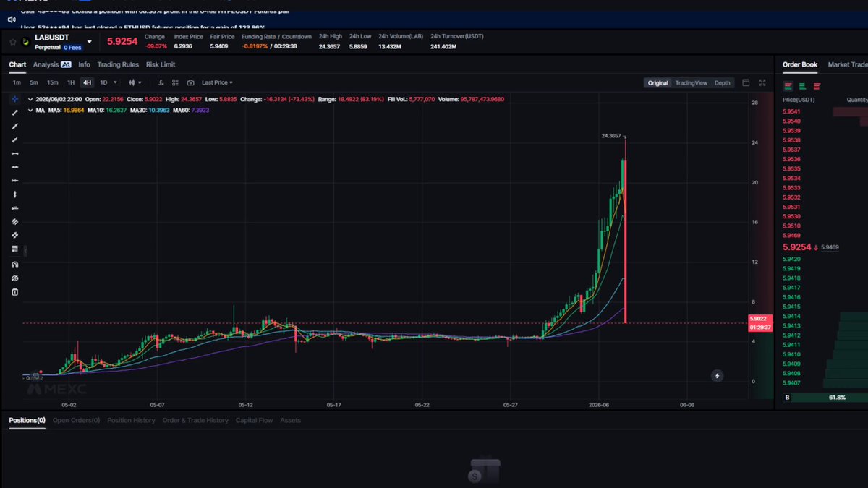This screenshot has height=488, width=868.
Task: Open the Info tab
Action: click(85, 64)
